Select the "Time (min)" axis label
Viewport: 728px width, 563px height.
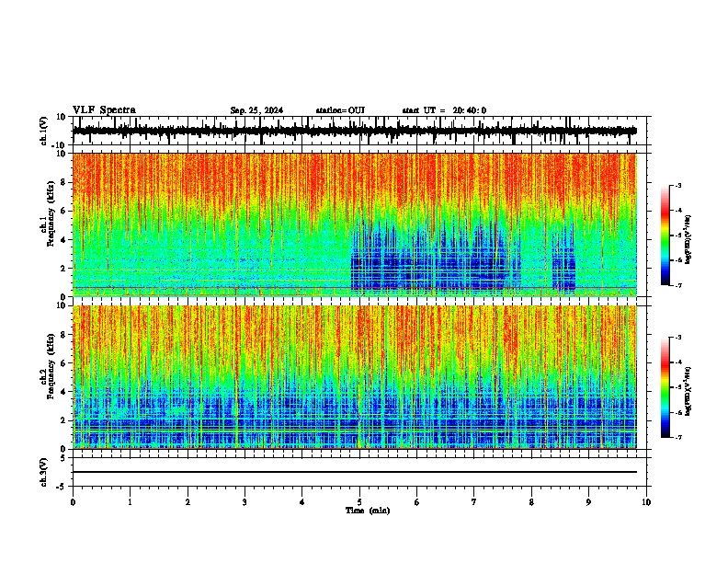tap(368, 511)
